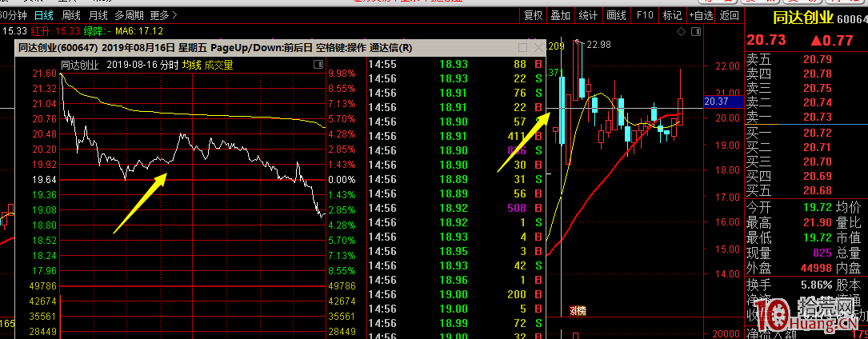Select the 卖二 price 20.74

point(816,103)
